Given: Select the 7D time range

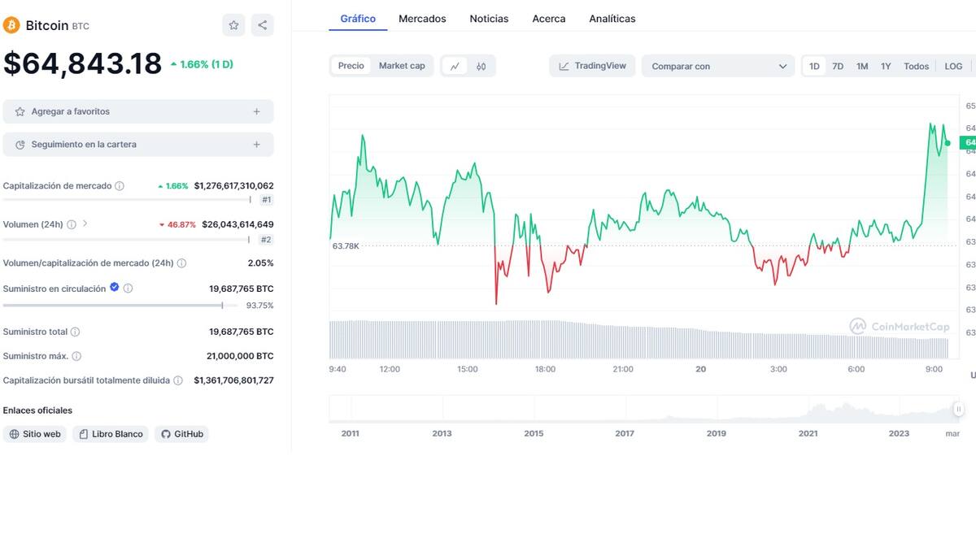Looking at the screenshot, I should coord(838,66).
